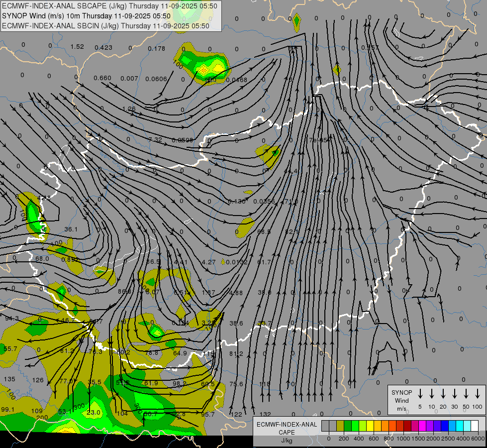Select the SYNOP Wind 10m title line
The image size is (487, 448).
point(86,16)
